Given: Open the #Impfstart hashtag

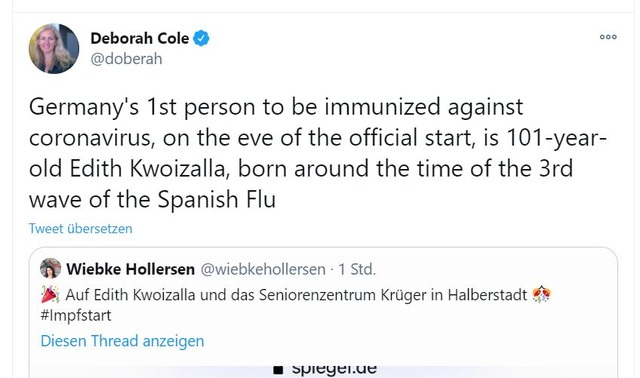Looking at the screenshot, I should point(76,315).
